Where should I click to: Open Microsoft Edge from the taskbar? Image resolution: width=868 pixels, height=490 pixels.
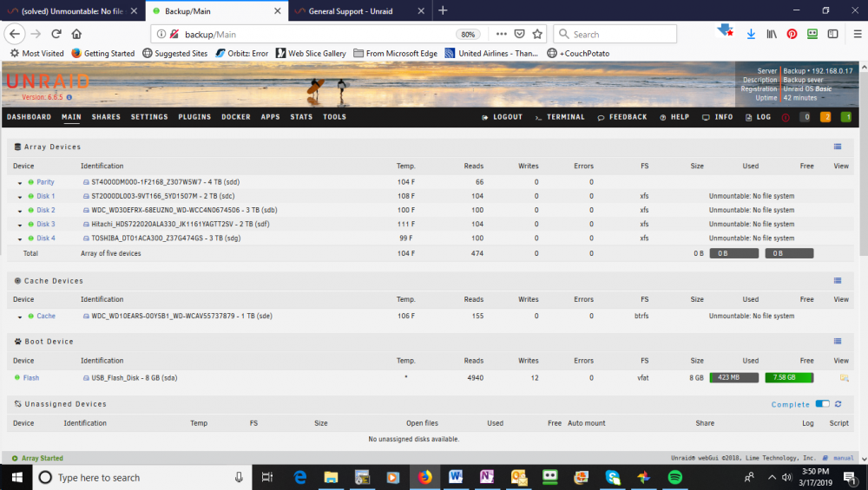tap(299, 477)
